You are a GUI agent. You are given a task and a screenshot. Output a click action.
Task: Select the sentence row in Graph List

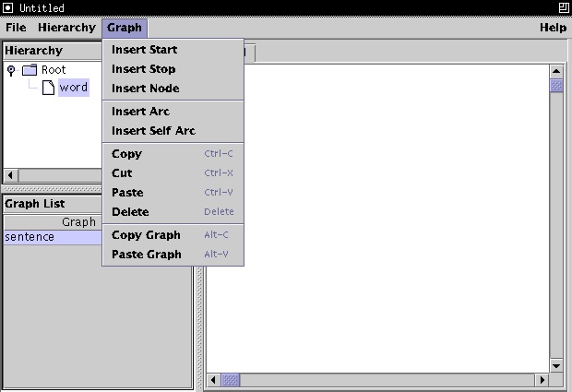53,237
